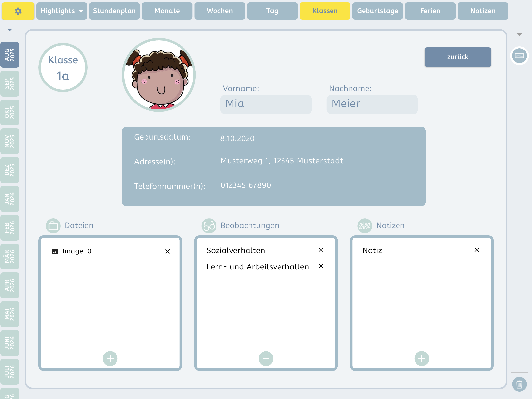Click the Beobachtungen glasses icon
Screen dimensions: 532x399
[x=209, y=226]
